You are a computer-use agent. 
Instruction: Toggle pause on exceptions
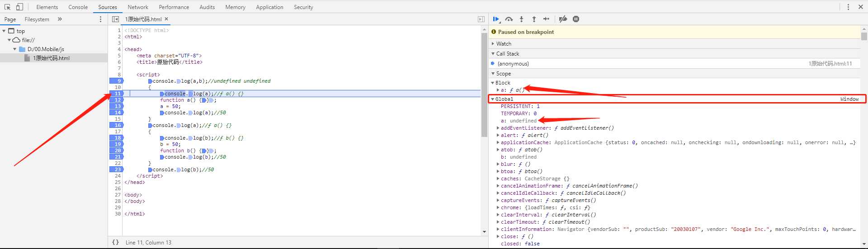click(x=576, y=19)
